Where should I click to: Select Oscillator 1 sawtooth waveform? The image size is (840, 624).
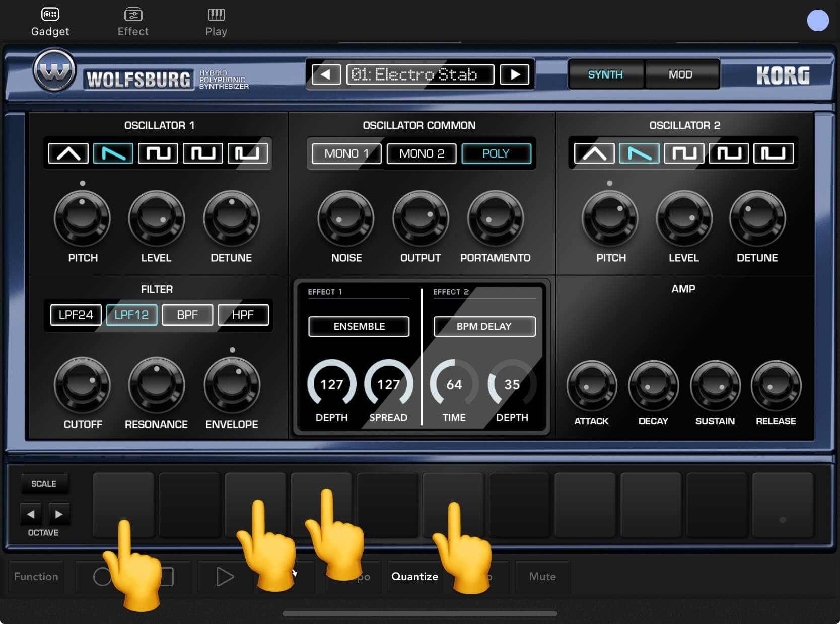point(113,153)
